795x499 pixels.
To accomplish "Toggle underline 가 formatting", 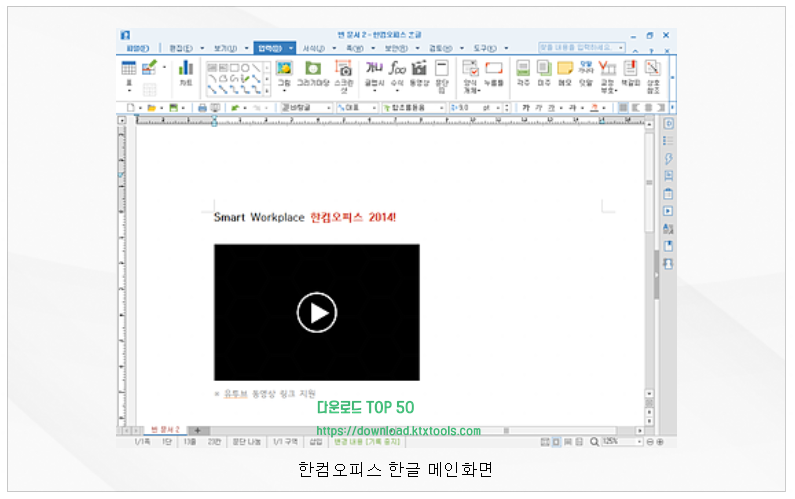I will tap(551, 108).
